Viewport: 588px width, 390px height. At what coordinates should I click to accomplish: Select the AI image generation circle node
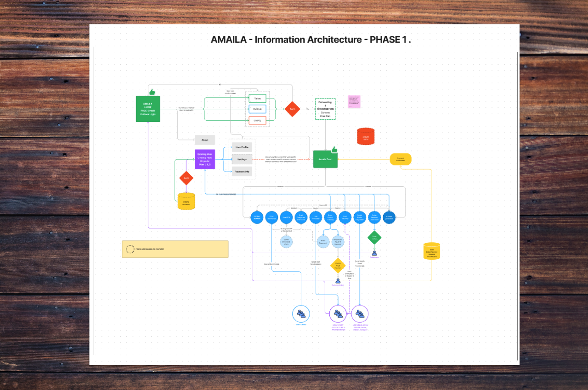click(389, 217)
